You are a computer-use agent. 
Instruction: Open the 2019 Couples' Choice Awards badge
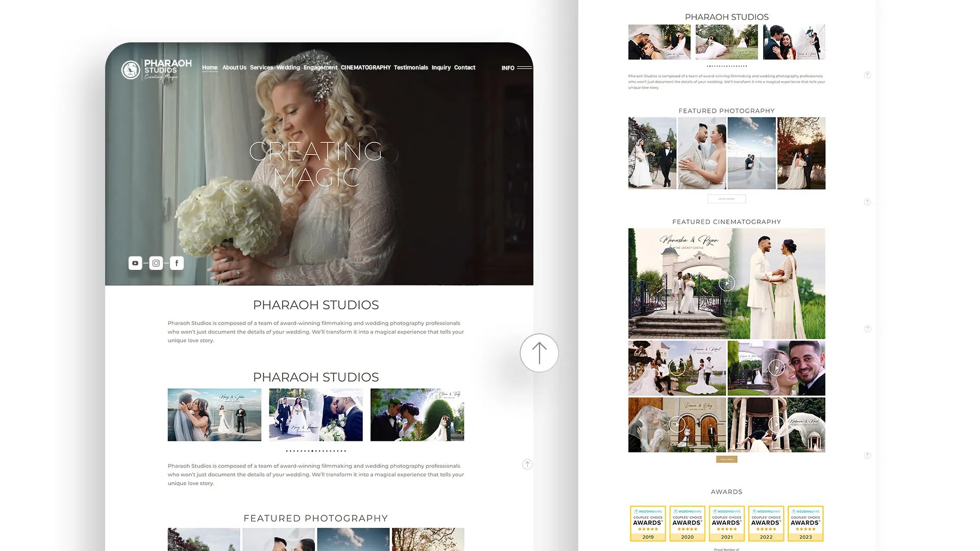[x=648, y=523]
